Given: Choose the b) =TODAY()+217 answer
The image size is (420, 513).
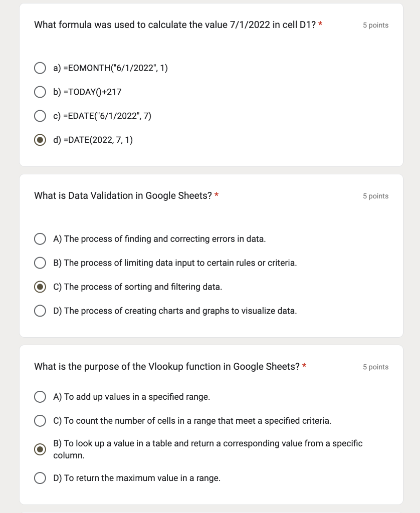Looking at the screenshot, I should pyautogui.click(x=40, y=92).
